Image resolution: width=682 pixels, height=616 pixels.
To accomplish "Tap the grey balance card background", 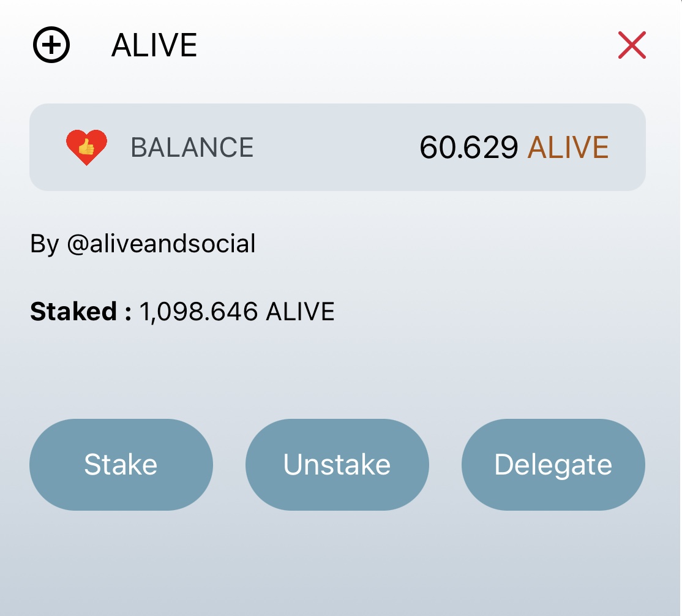I will point(337,147).
